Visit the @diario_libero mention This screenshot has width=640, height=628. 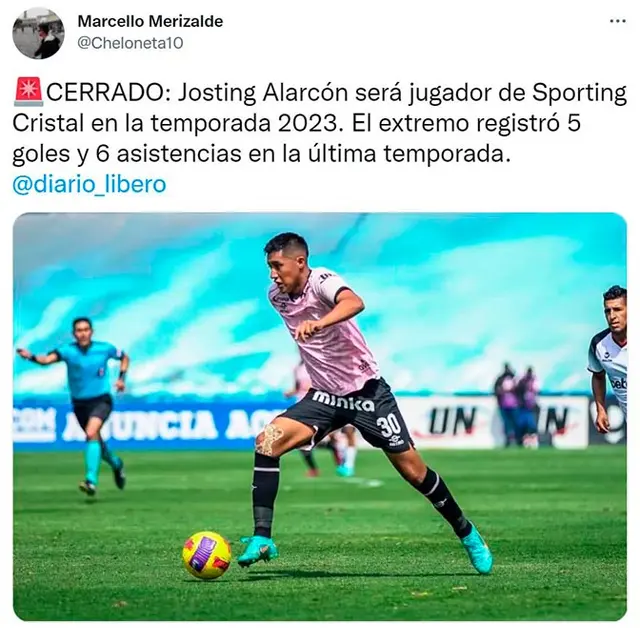pos(89,184)
